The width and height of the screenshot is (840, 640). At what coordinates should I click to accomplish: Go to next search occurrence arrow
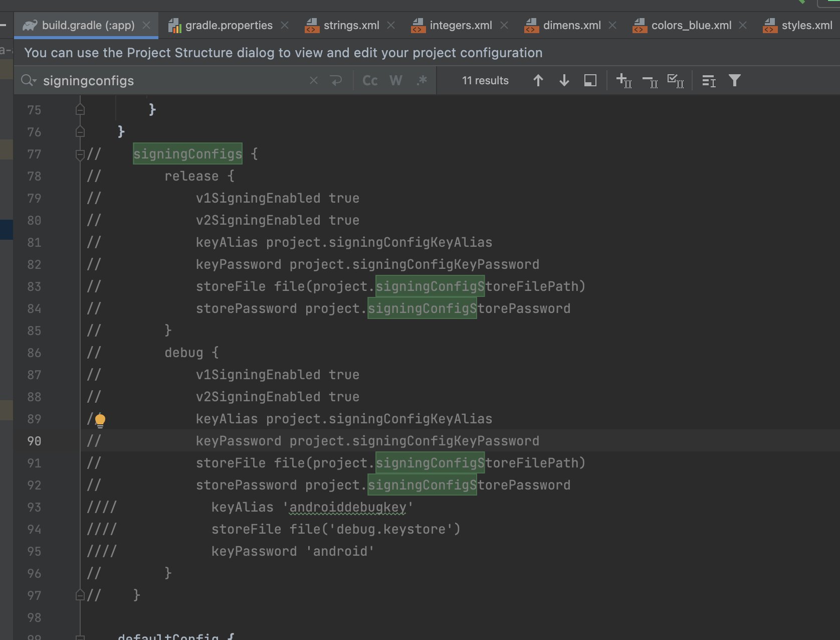point(564,81)
